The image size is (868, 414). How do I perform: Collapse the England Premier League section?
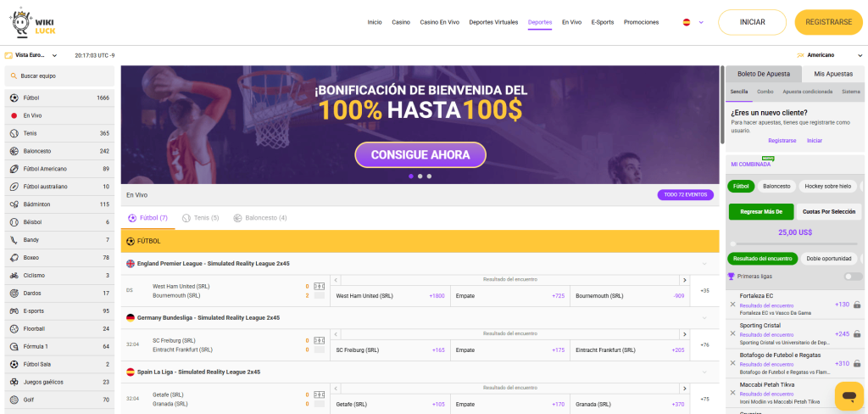click(704, 264)
